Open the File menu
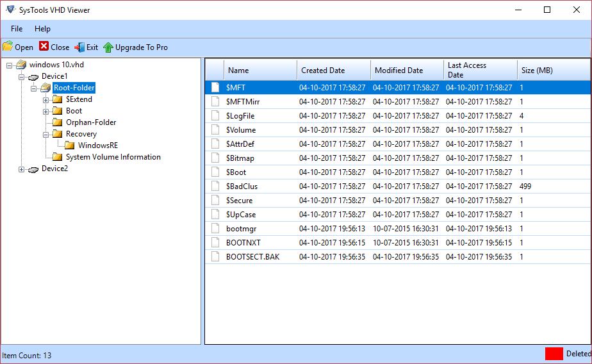 pyautogui.click(x=17, y=29)
